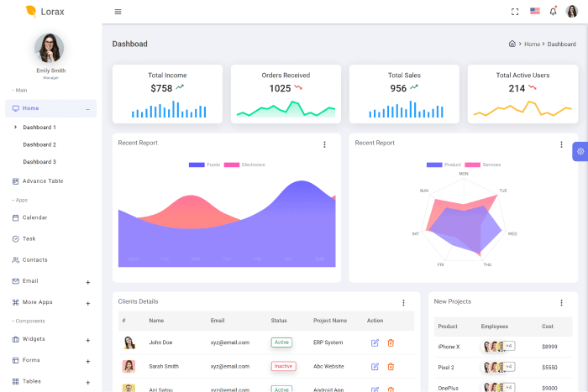The image size is (588, 392).
Task: Click Active status badge for John Doe
Action: [281, 342]
